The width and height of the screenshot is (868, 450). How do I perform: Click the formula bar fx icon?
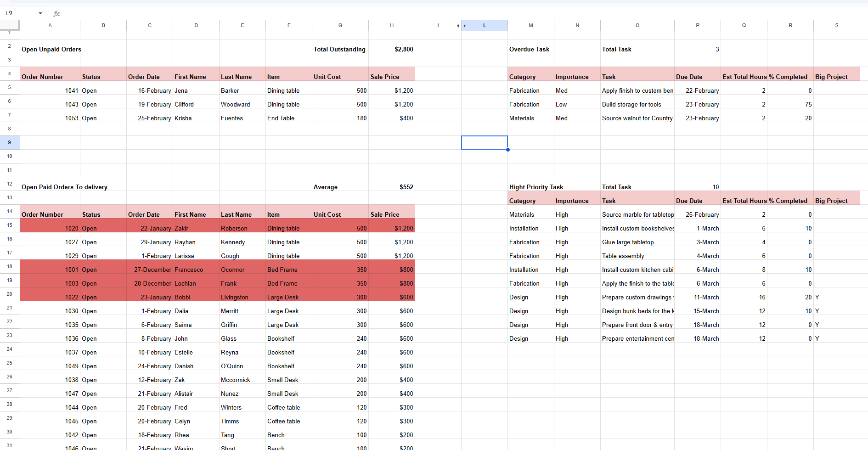[56, 13]
